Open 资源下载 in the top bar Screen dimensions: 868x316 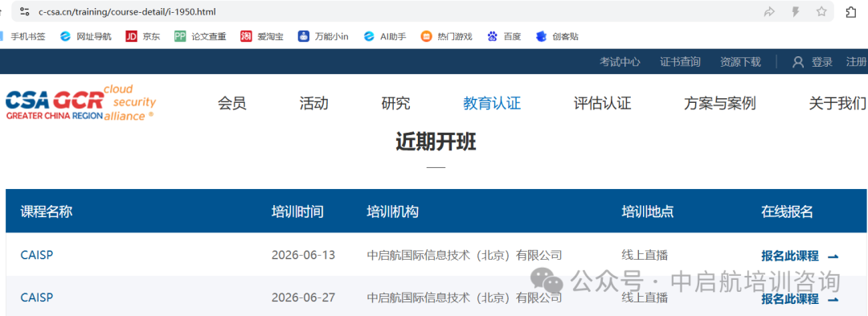click(741, 62)
